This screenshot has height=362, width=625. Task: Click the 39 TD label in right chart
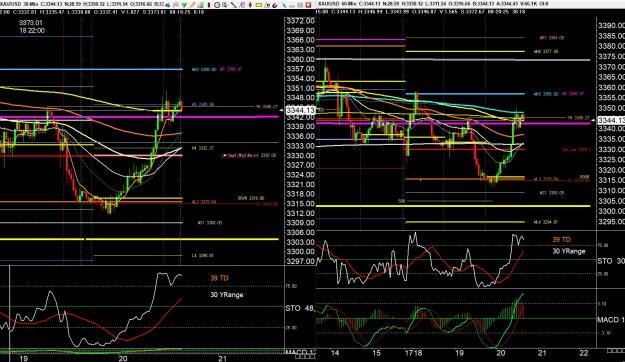pyautogui.click(x=561, y=239)
